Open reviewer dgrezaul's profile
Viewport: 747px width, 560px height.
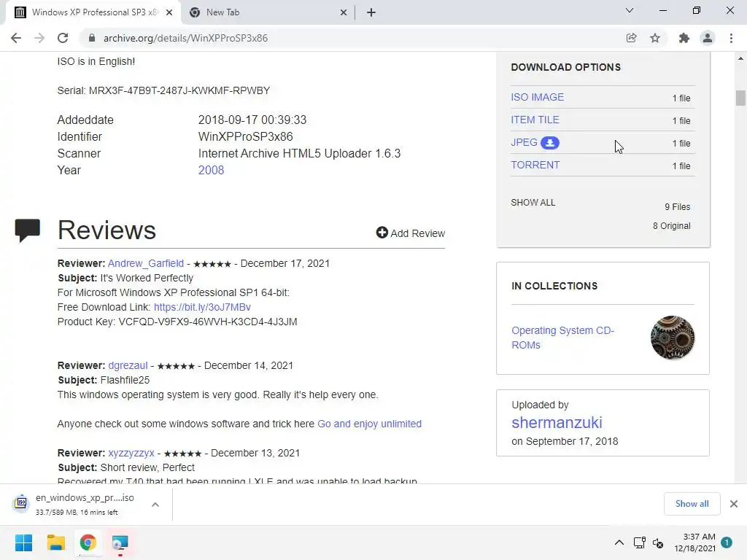128,365
